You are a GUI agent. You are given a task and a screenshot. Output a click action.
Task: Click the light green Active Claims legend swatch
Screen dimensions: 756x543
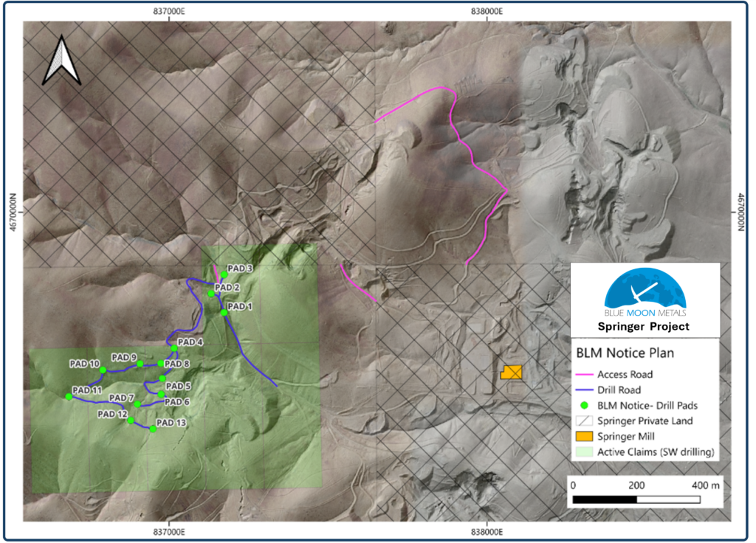coord(584,452)
